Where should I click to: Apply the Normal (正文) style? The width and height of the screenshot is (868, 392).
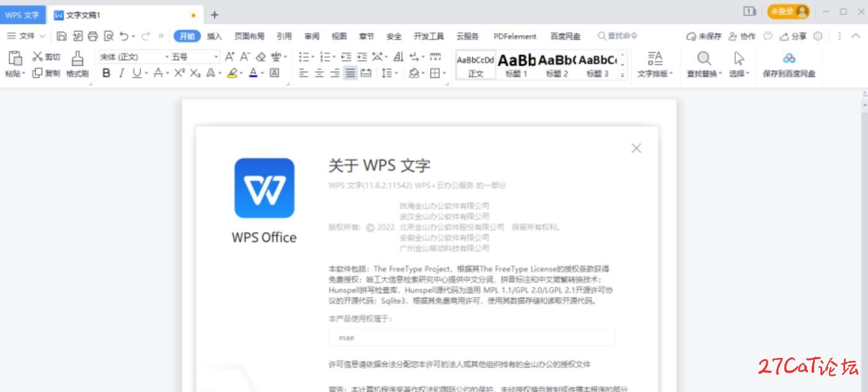tap(476, 65)
